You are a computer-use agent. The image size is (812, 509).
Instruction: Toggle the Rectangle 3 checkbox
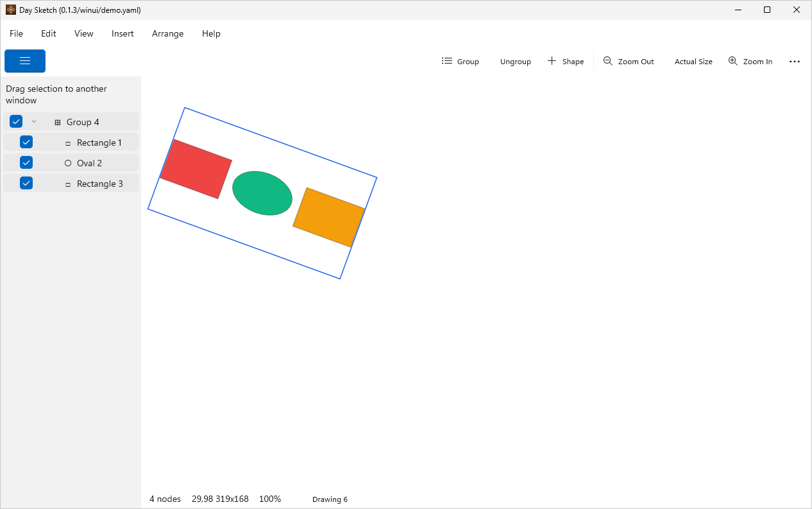26,183
